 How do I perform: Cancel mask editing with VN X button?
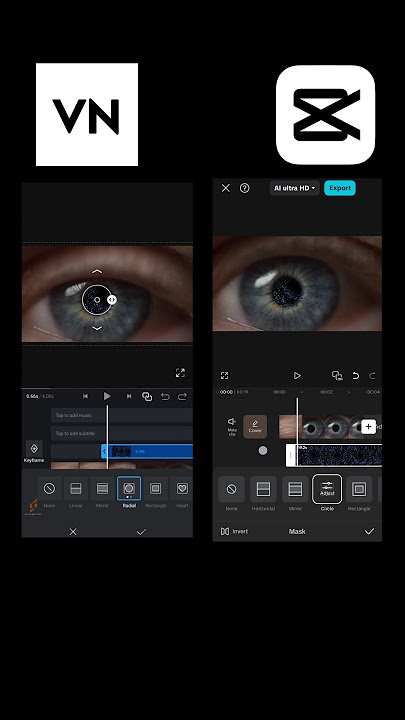click(73, 532)
